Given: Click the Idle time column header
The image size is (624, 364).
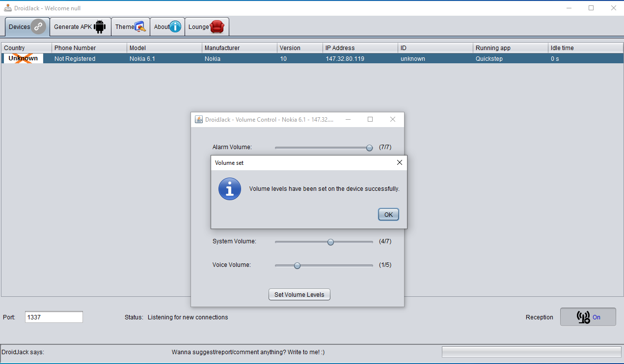Looking at the screenshot, I should (x=586, y=48).
